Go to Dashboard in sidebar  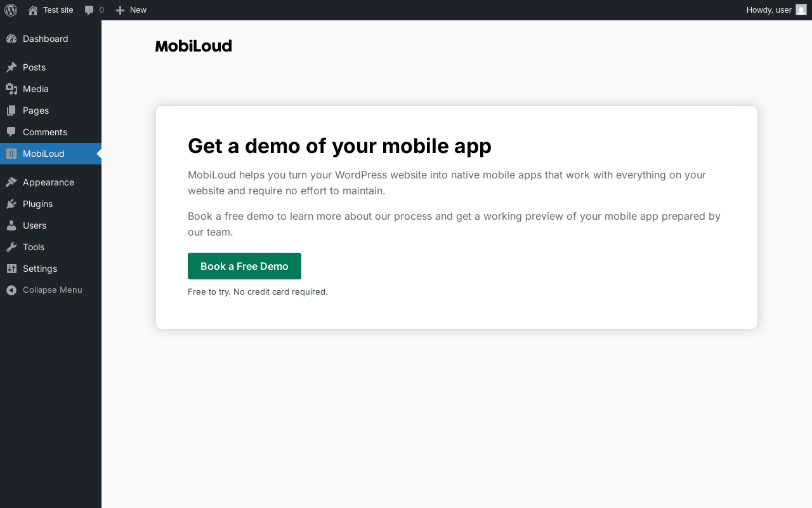click(51, 39)
